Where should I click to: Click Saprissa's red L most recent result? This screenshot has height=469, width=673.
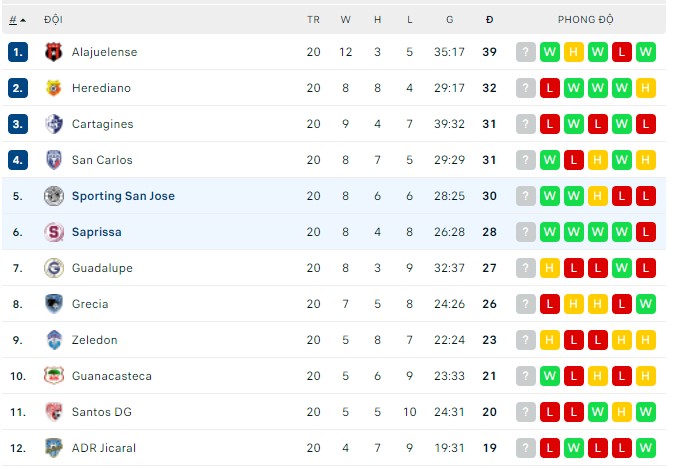click(646, 232)
